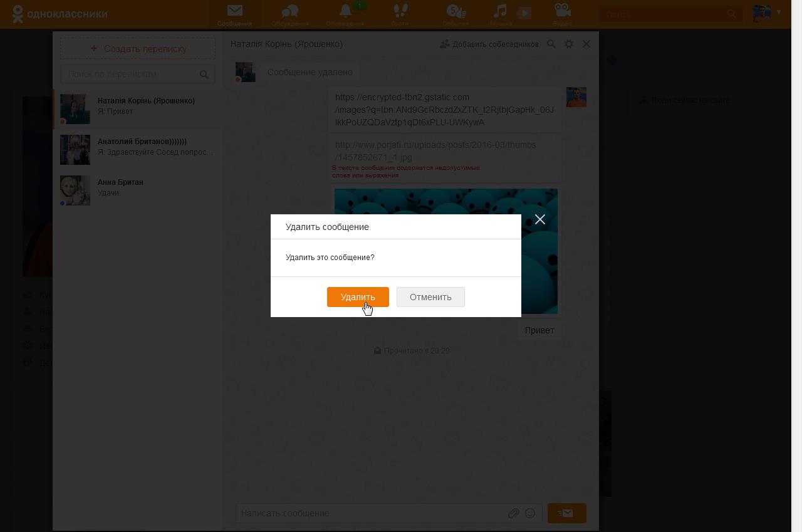The height and width of the screenshot is (532, 802).
Task: Send the message with the orange button
Action: pos(567,513)
